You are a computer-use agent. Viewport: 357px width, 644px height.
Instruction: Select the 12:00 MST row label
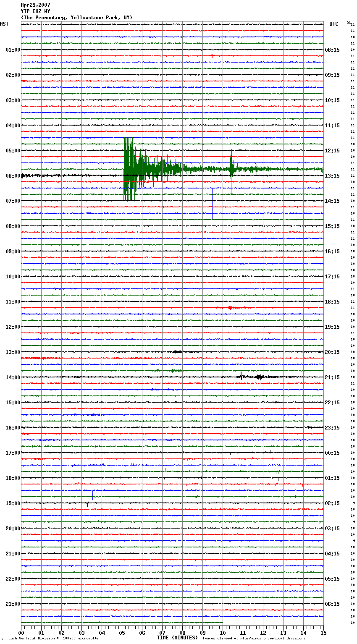(13, 327)
